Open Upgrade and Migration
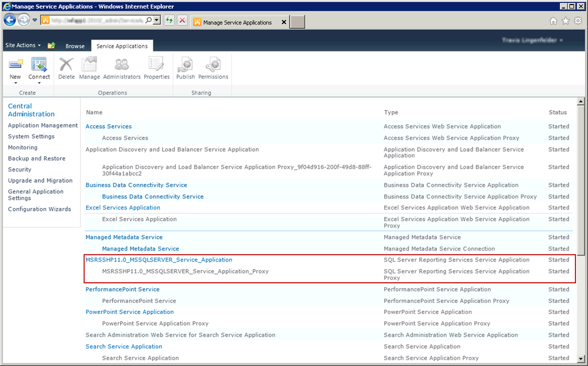The width and height of the screenshot is (588, 366). click(40, 180)
